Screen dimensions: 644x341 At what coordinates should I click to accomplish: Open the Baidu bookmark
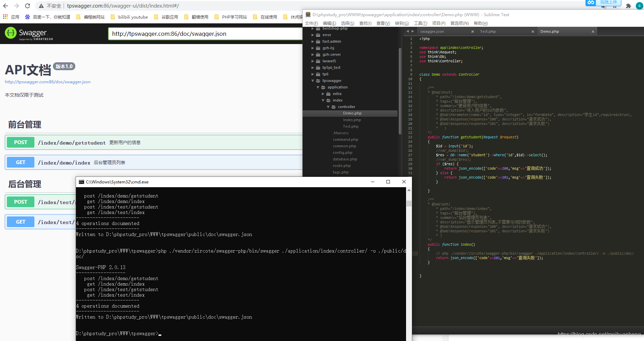pos(48,17)
